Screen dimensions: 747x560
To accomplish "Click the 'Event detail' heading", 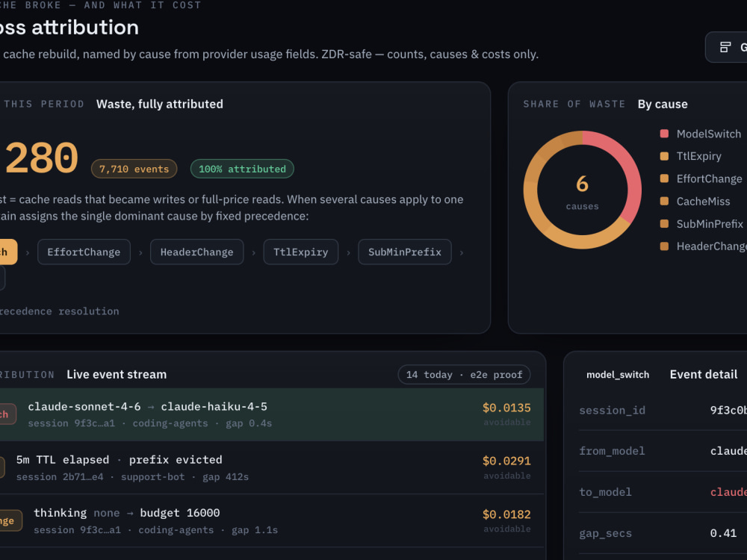I will click(x=704, y=375).
